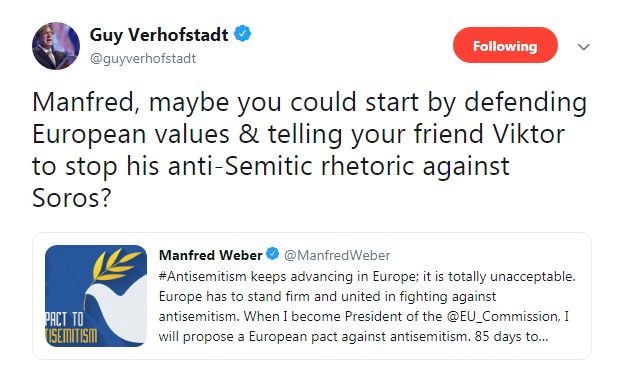Click the olive branch in the thumbnail
The width and height of the screenshot is (627, 366).
click(113, 265)
